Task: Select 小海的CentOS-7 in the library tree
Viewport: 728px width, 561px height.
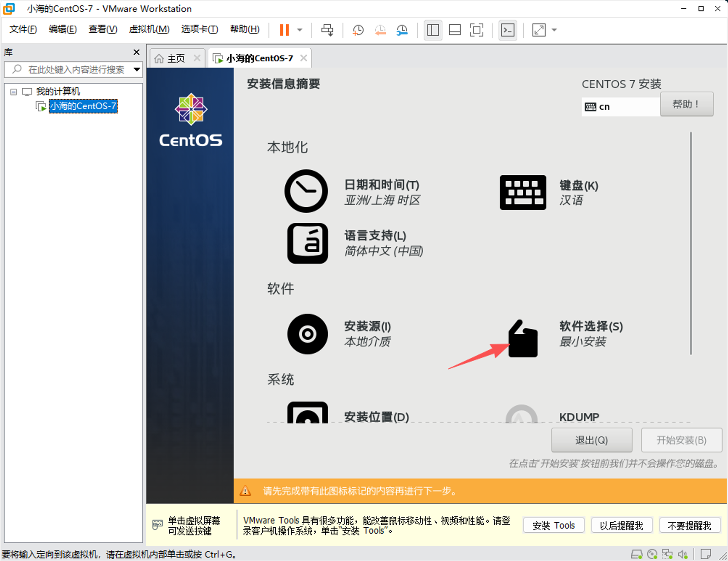Action: pyautogui.click(x=83, y=106)
